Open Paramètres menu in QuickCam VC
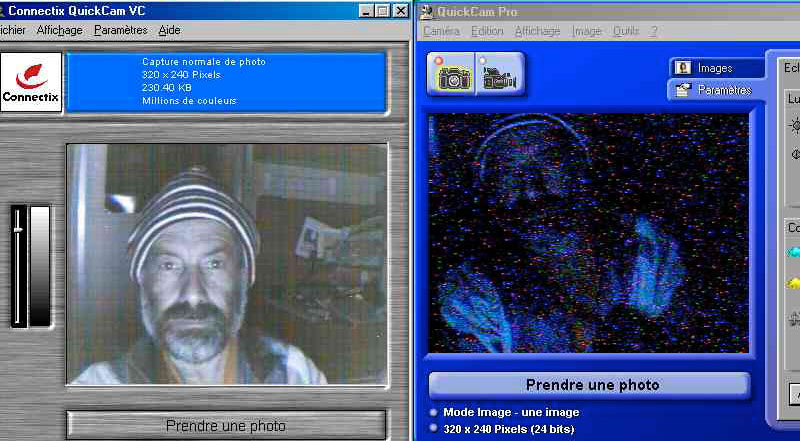The image size is (800, 441). (x=120, y=30)
